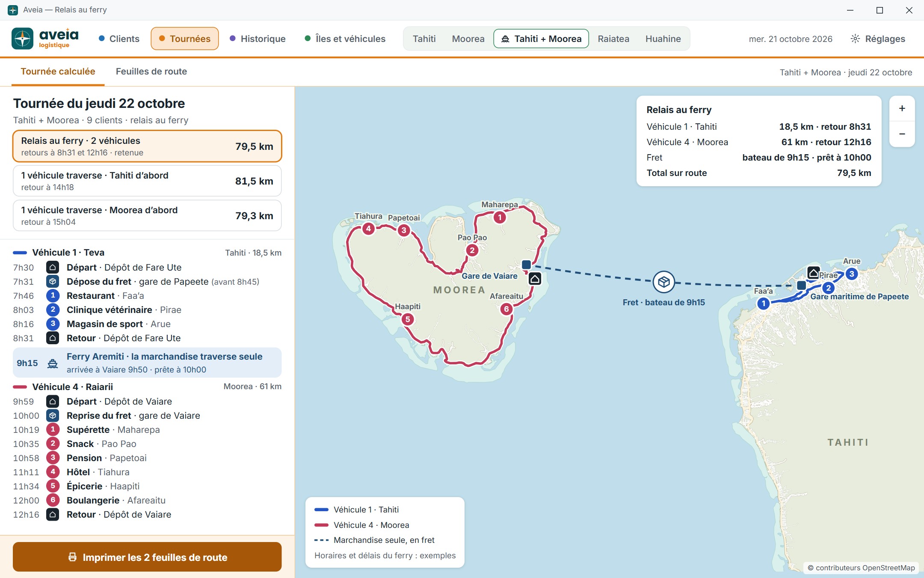Click contributeurs OpenStreetMap attribution link
The image size is (924, 578).
tap(861, 568)
